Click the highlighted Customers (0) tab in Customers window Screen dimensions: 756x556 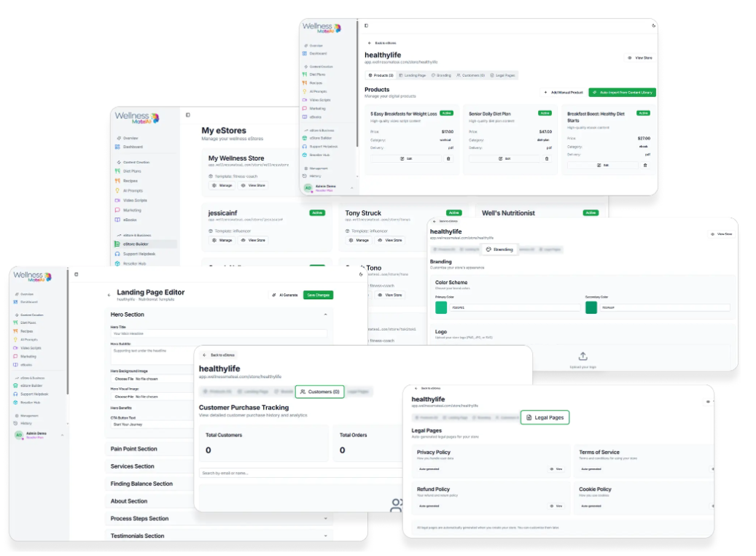(x=319, y=392)
